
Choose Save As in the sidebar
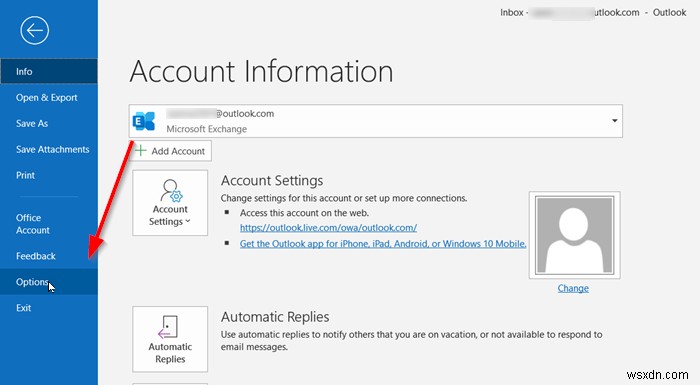tap(49, 123)
